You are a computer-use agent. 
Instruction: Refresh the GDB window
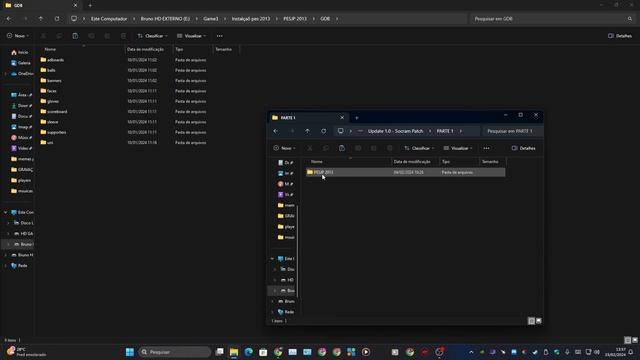coord(57,19)
